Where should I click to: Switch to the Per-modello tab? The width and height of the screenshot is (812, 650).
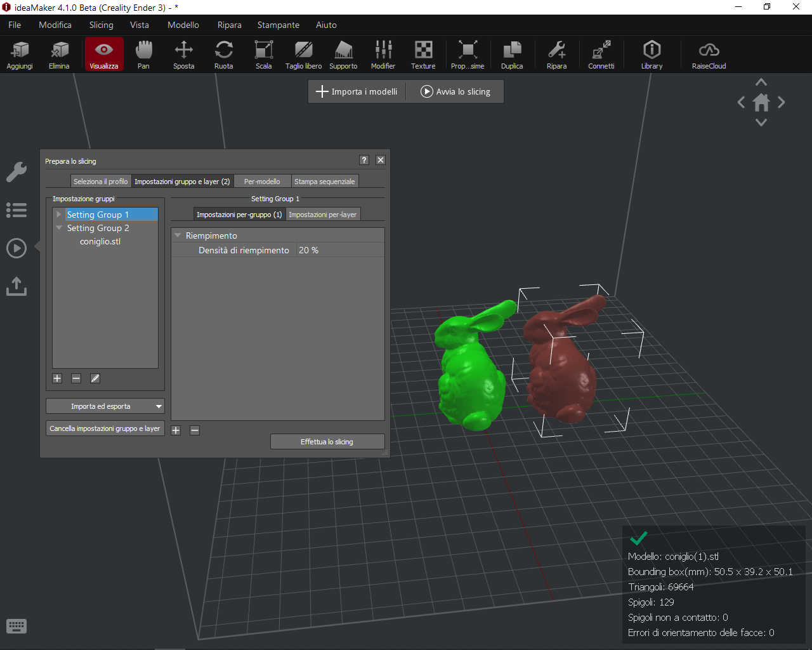click(x=262, y=182)
